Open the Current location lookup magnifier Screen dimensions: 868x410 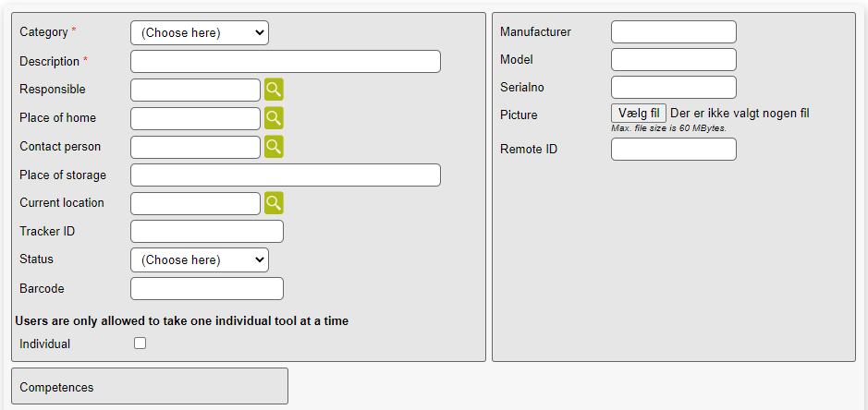tap(274, 203)
